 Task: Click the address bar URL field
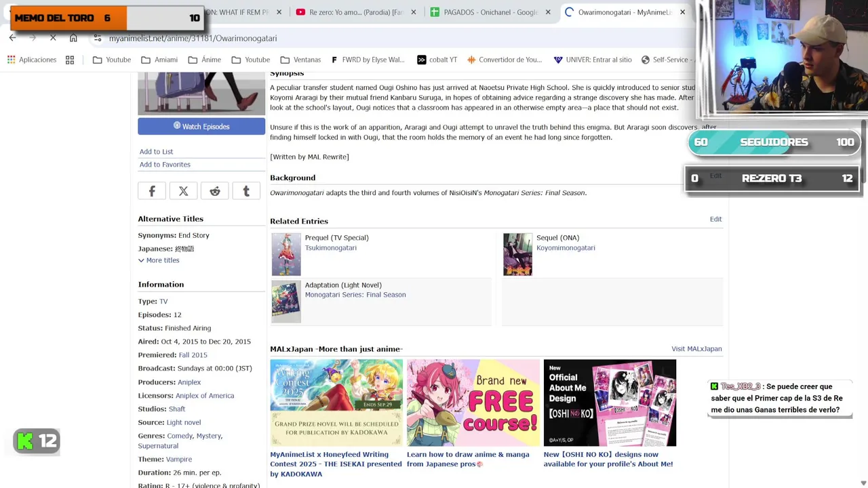pyautogui.click(x=393, y=39)
